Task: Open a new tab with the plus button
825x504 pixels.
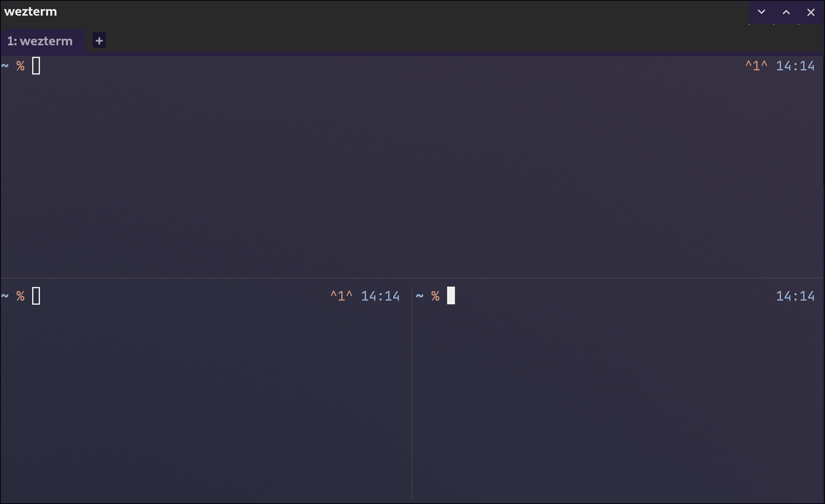Action: pos(99,41)
